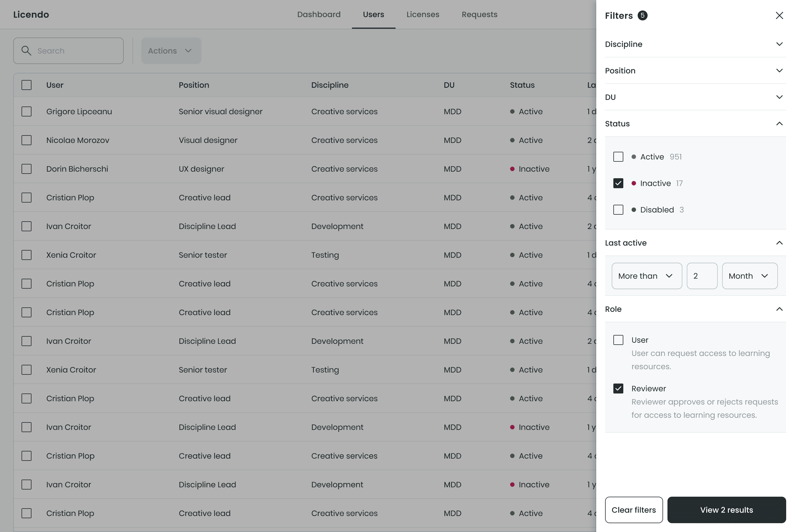
Task: Open the Dashboard tab
Action: pos(318,15)
